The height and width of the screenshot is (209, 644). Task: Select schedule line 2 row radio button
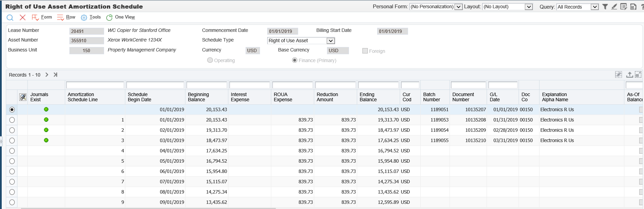tap(12, 130)
